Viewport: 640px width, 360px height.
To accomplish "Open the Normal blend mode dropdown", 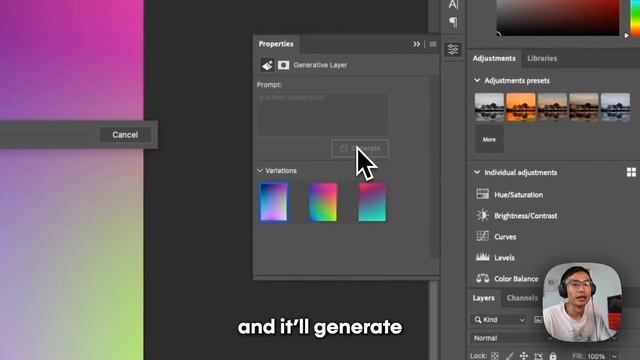I will click(512, 338).
